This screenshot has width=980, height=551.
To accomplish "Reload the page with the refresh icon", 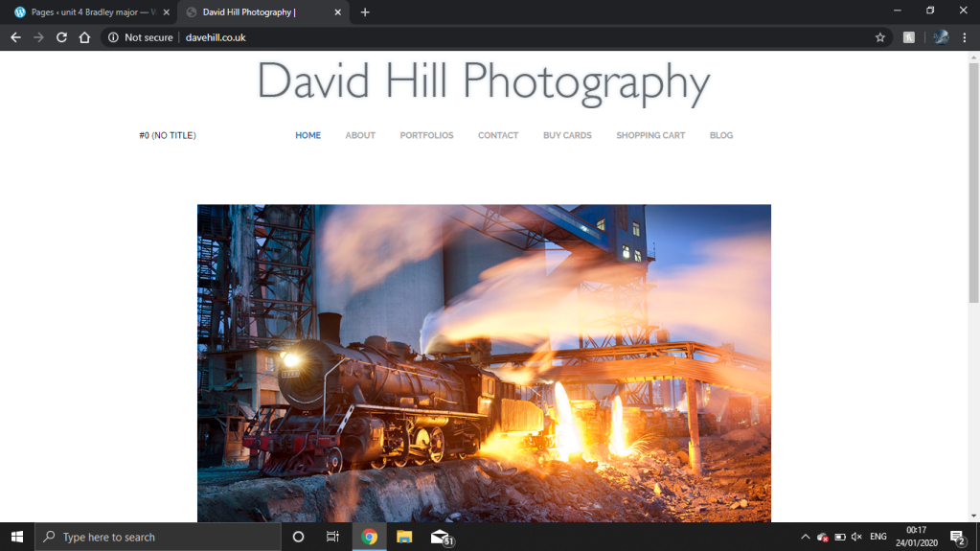I will (x=61, y=37).
